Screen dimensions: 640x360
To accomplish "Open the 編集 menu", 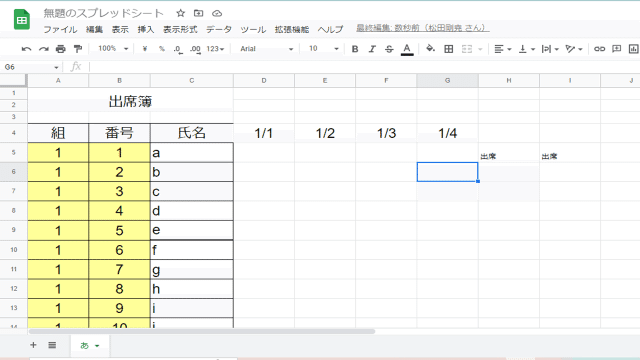I will pos(94,29).
